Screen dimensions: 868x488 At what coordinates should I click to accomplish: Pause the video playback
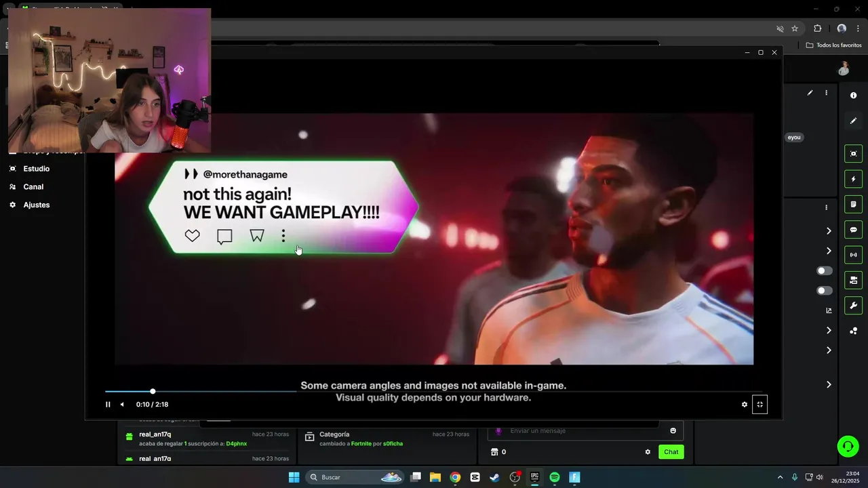(108, 405)
